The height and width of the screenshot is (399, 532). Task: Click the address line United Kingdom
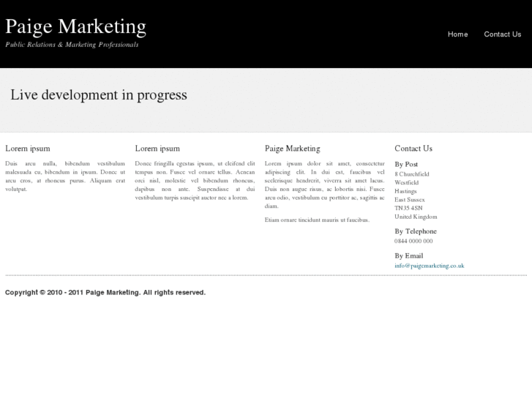(416, 217)
